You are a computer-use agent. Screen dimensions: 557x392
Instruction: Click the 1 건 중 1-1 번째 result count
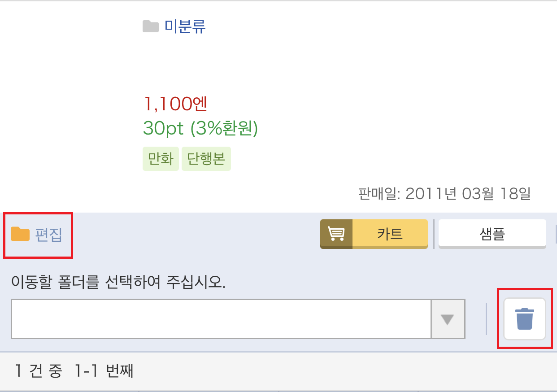point(74,371)
